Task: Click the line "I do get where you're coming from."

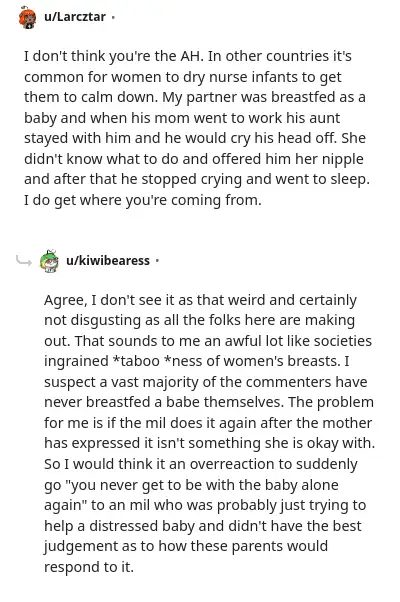Action: (x=142, y=200)
